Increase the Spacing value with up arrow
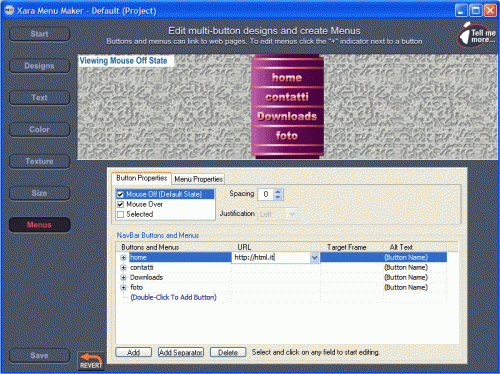 [278, 192]
